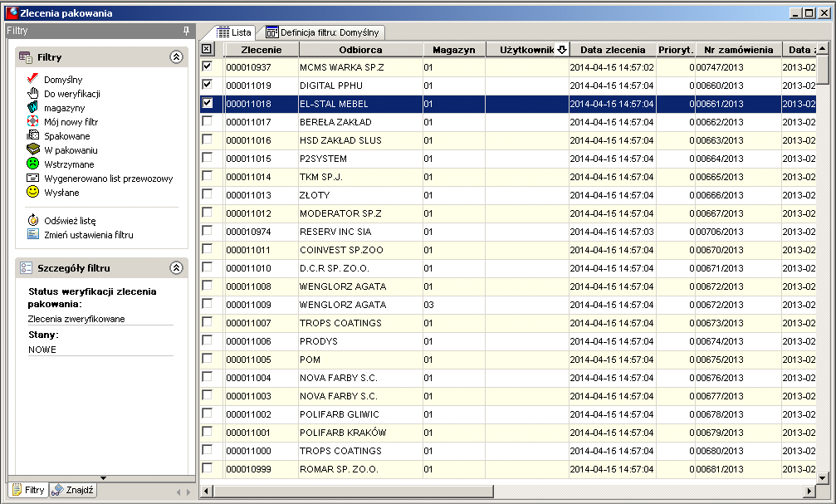
Task: Tick the checkbox for P2SYSTEM row
Action: point(208,157)
